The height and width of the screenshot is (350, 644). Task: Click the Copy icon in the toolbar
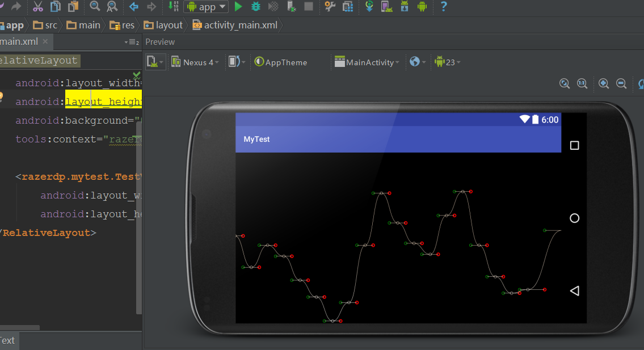coord(56,6)
